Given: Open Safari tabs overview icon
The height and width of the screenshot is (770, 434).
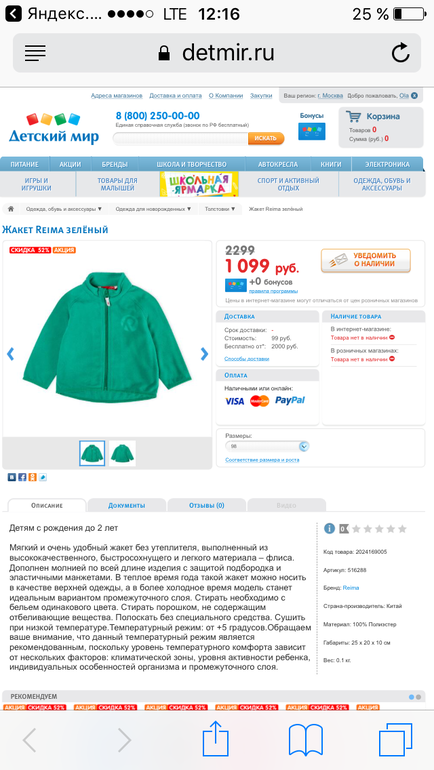Looking at the screenshot, I should tap(395, 739).
